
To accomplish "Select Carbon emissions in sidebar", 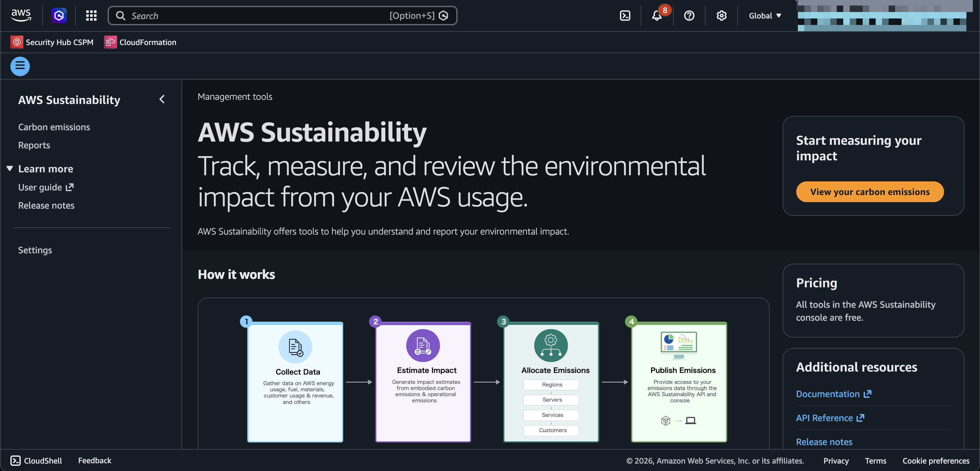I will coord(54,127).
